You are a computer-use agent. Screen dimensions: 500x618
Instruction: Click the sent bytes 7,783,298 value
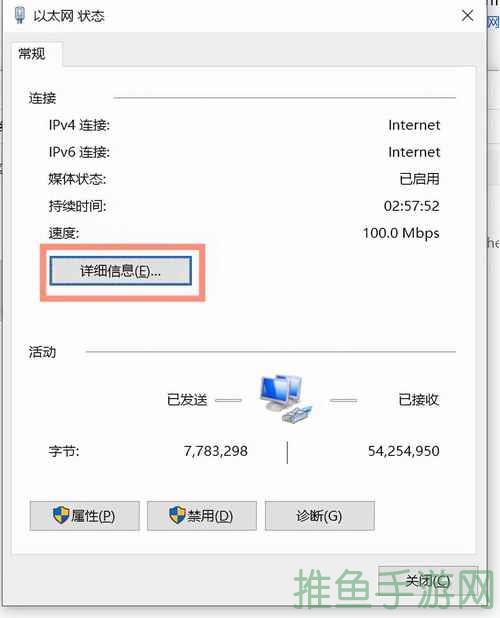click(216, 451)
